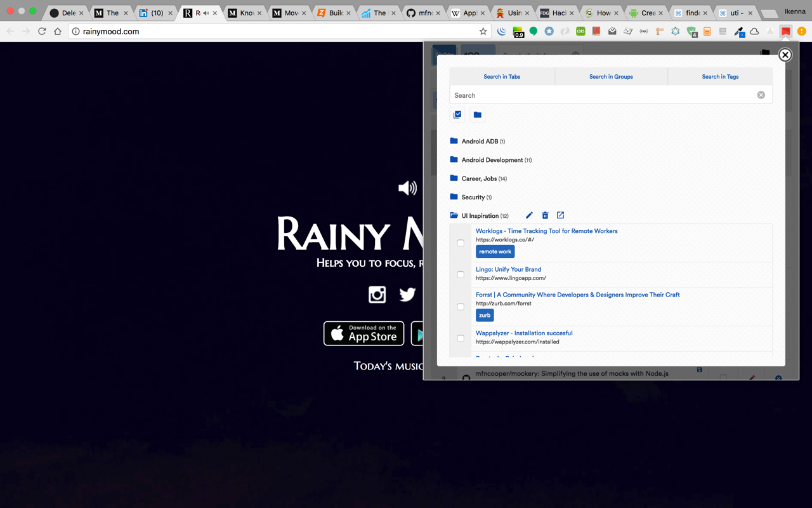The height and width of the screenshot is (508, 812).
Task: Click the 'zurb' tag
Action: pos(485,315)
